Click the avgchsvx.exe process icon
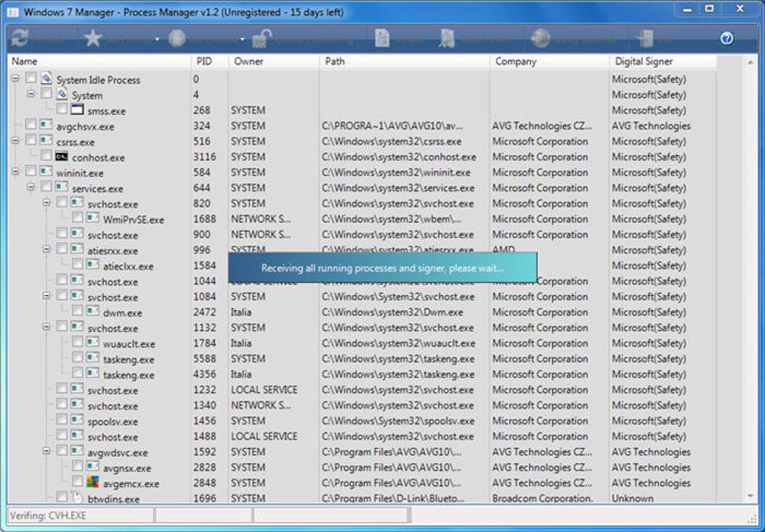The image size is (765, 532). (46, 125)
